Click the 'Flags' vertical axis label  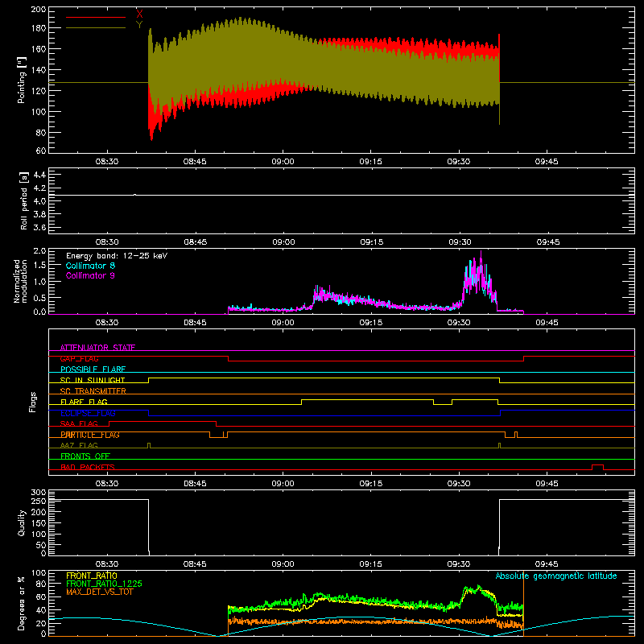(x=33, y=402)
